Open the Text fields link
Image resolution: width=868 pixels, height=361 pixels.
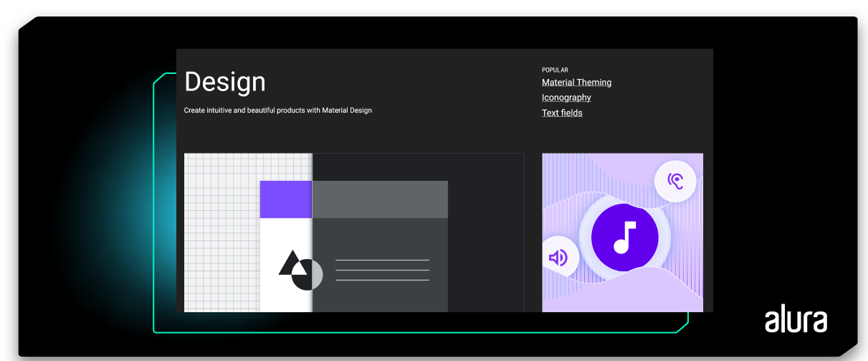[562, 113]
